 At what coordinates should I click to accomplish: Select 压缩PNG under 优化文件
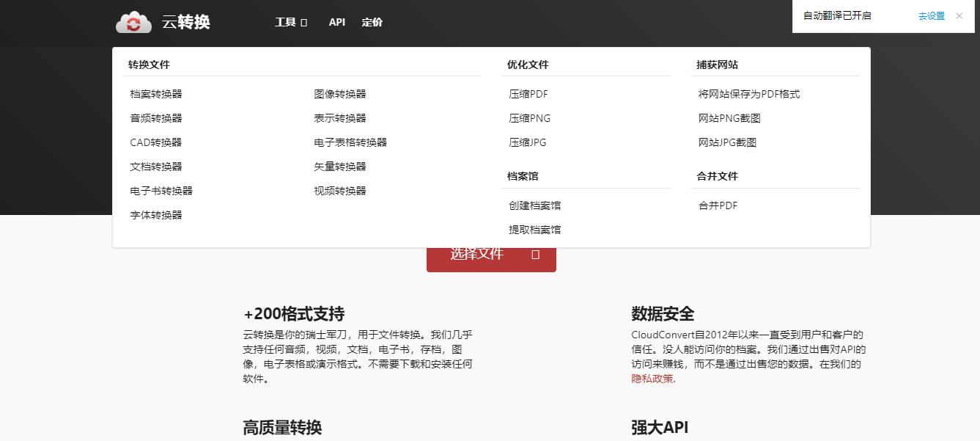coord(529,117)
